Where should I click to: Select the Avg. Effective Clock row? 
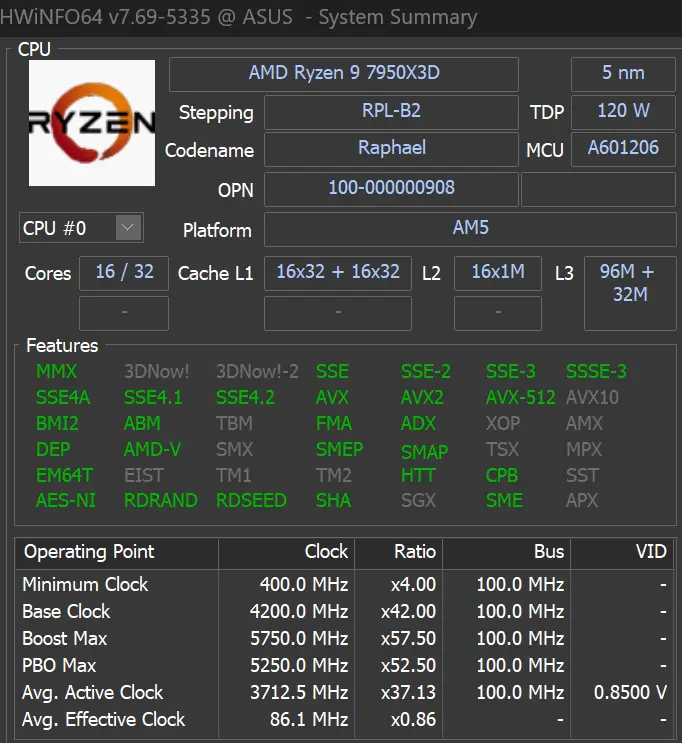[345, 720]
